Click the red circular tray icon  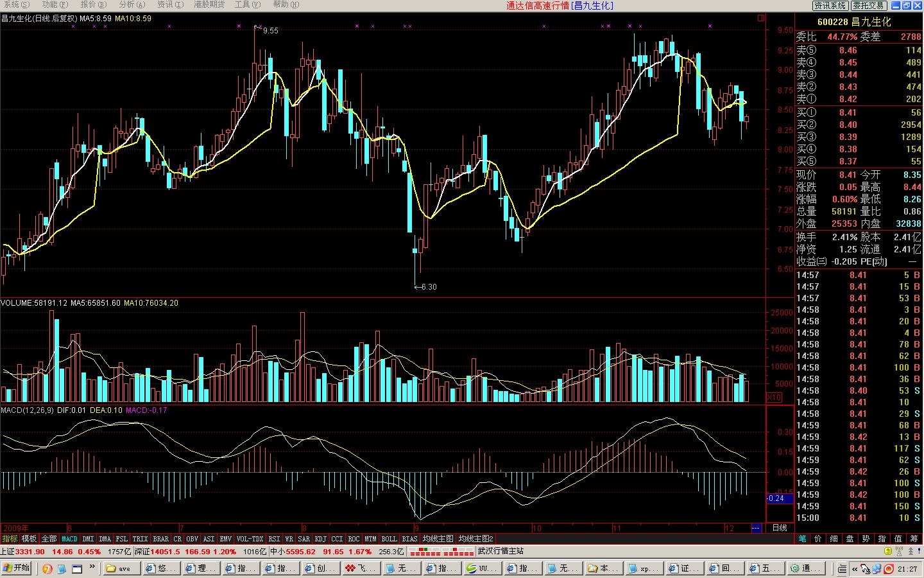point(889,569)
